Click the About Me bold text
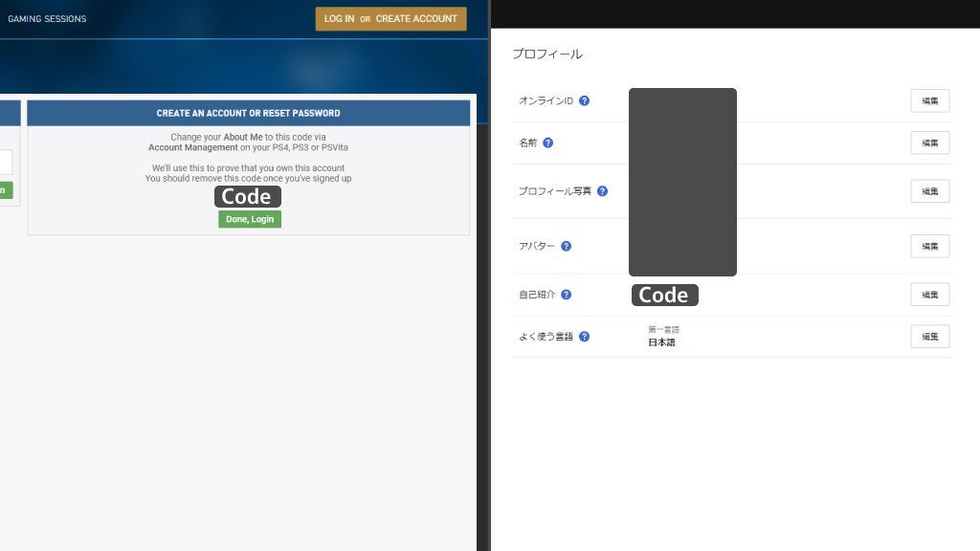Viewport: 980px width, 551px height. [x=243, y=137]
